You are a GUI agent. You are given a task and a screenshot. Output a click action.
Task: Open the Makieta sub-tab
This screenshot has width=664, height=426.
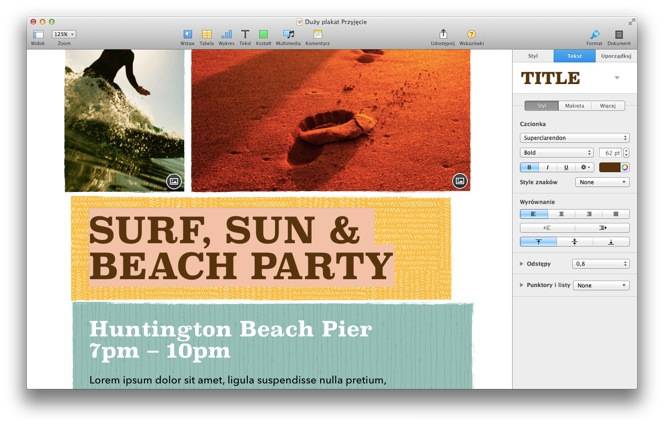(575, 106)
